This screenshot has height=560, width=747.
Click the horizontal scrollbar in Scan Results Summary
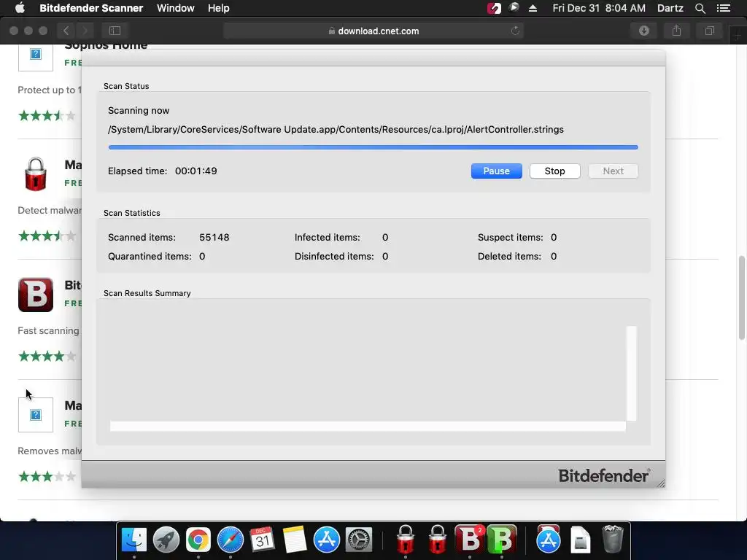(368, 426)
